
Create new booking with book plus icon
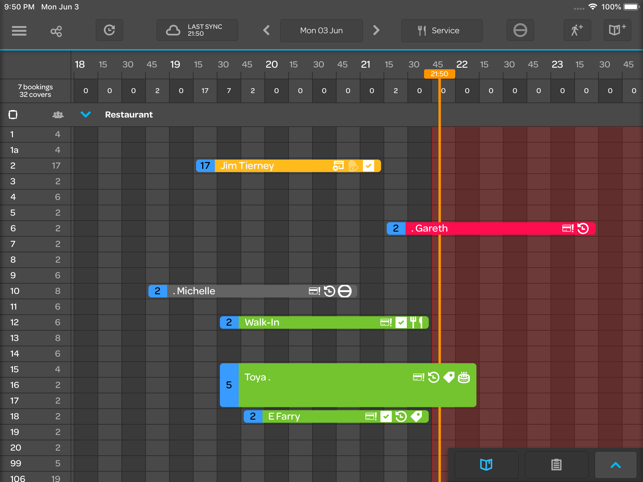617,30
